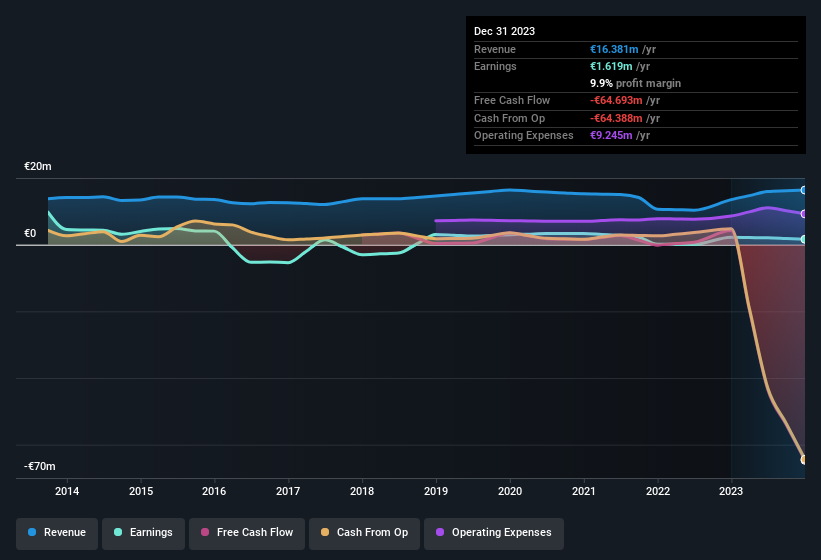Image resolution: width=821 pixels, height=560 pixels.
Task: Select the Earnings endpoint marker on chart
Action: click(803, 239)
